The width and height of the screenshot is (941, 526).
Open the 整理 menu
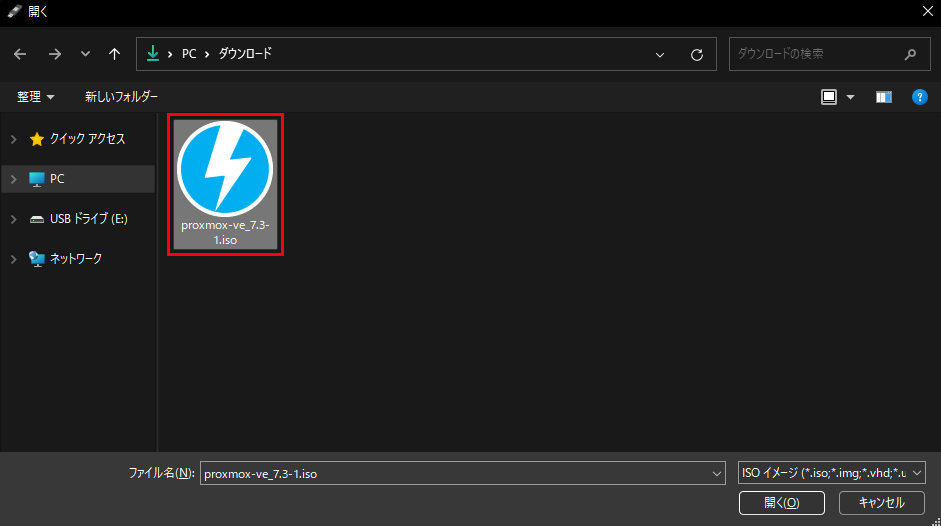[35, 97]
